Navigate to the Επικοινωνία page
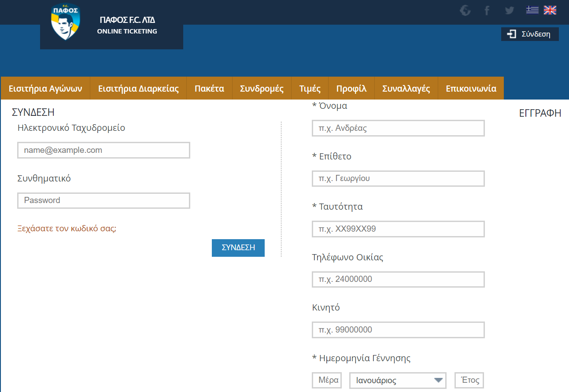569x392 pixels. [471, 89]
